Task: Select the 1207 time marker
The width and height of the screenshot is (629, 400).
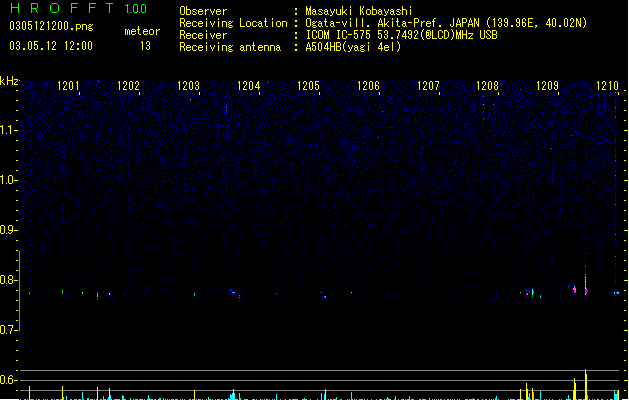Action: (x=428, y=86)
